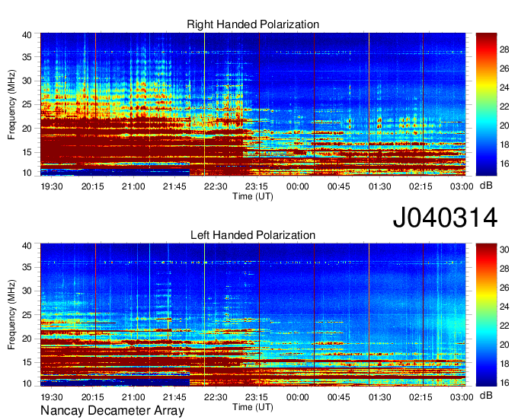Click the 02:15 tick label under the bottom plot
Screen dimensions: 518x420
coord(420,397)
